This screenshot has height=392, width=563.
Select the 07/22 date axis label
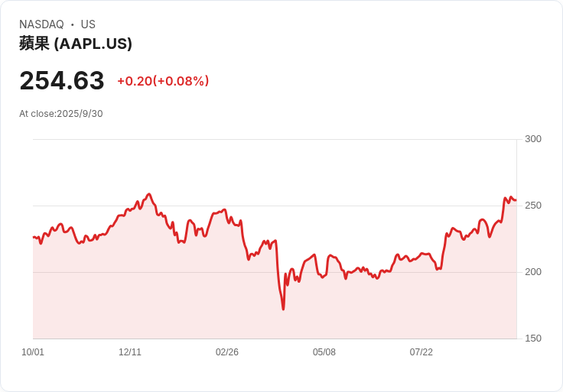(x=421, y=352)
